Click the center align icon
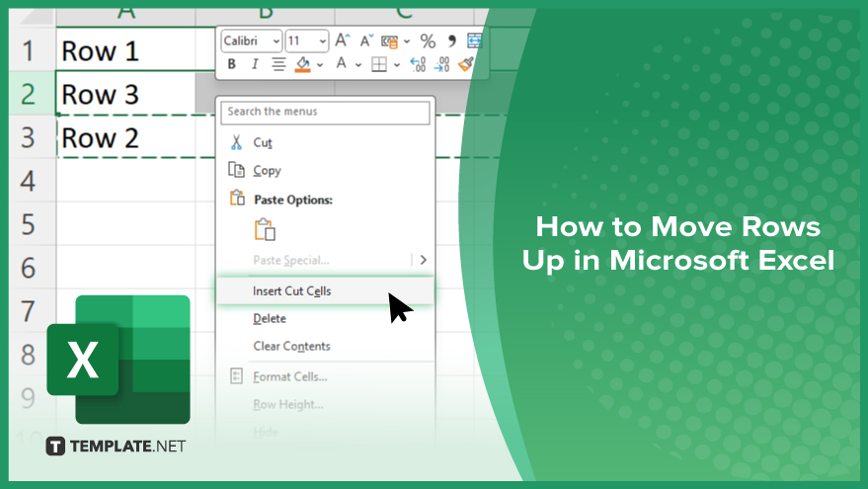The image size is (868, 489). (x=278, y=64)
